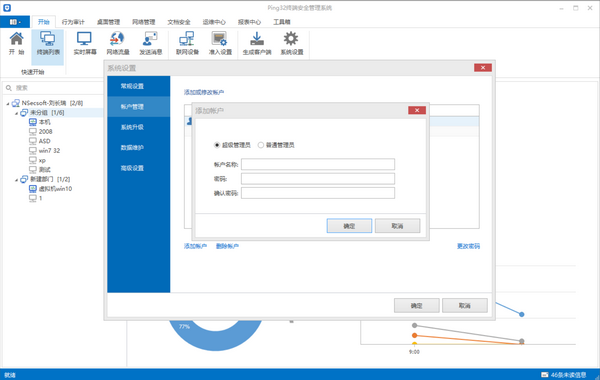Collapse the 新建部门 group arrow
The image size is (600, 380).
point(16,179)
